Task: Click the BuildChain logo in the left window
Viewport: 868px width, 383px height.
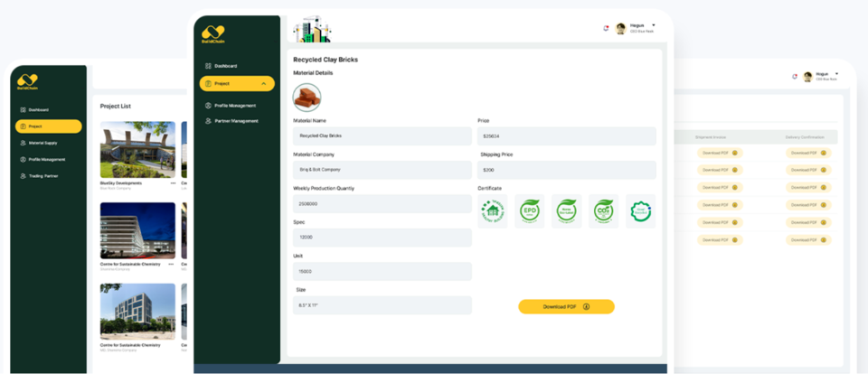Action: coord(27,82)
